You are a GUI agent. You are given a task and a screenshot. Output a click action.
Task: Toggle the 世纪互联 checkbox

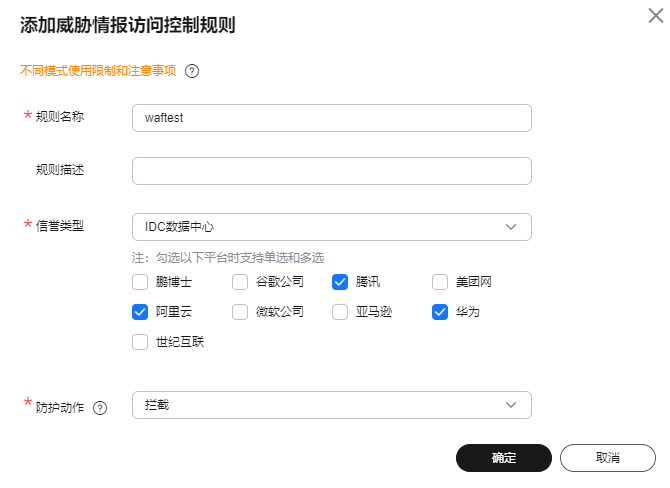pos(140,342)
